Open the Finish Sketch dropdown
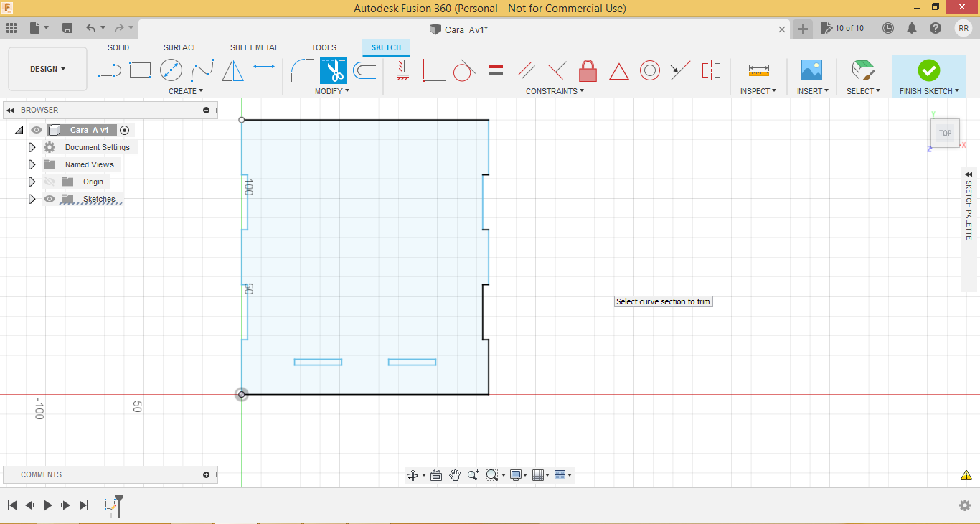The width and height of the screenshot is (980, 524). 929,91
